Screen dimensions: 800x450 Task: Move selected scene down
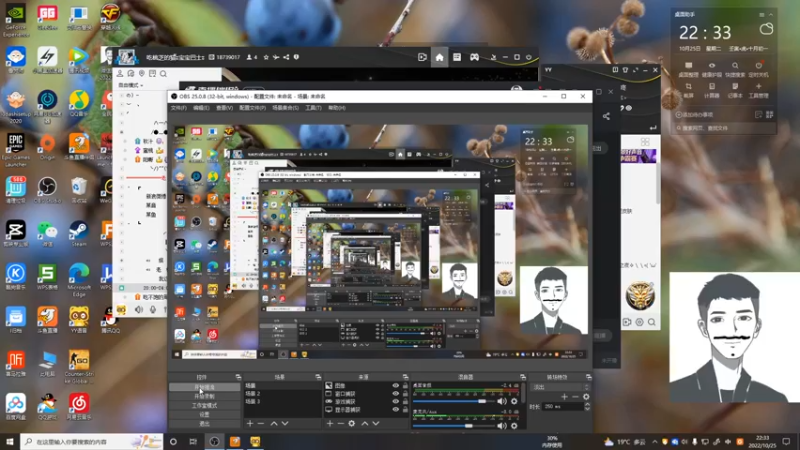coord(285,423)
